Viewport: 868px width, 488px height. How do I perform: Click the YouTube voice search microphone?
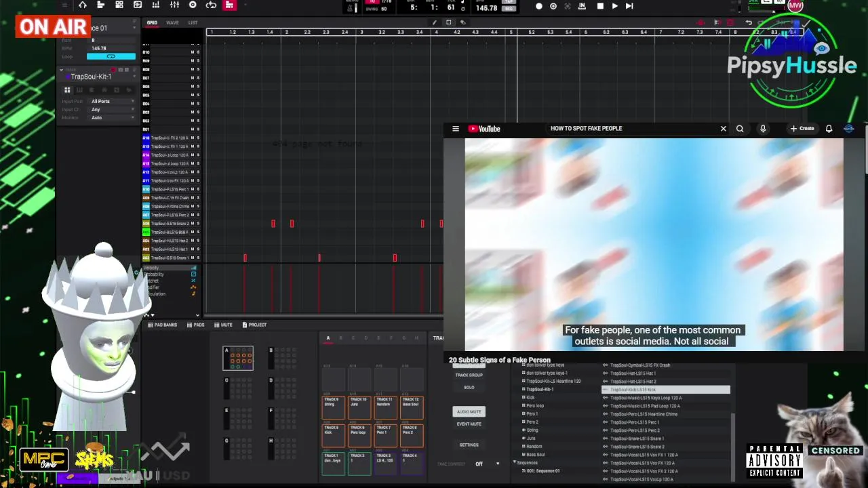pos(763,129)
